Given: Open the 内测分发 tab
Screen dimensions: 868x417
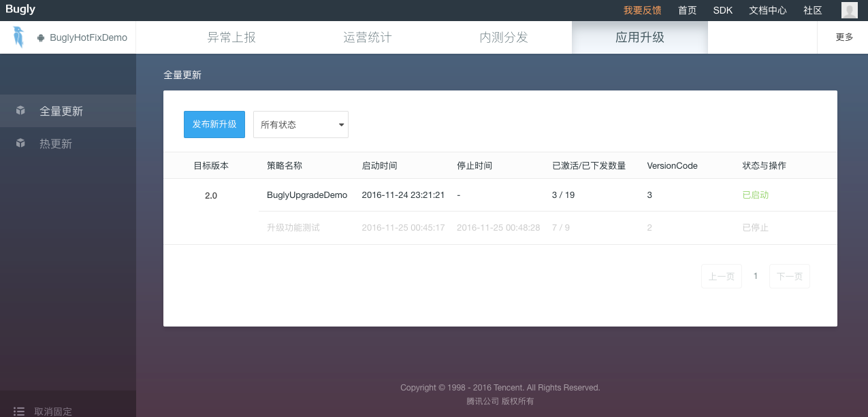Looking at the screenshot, I should (x=503, y=37).
